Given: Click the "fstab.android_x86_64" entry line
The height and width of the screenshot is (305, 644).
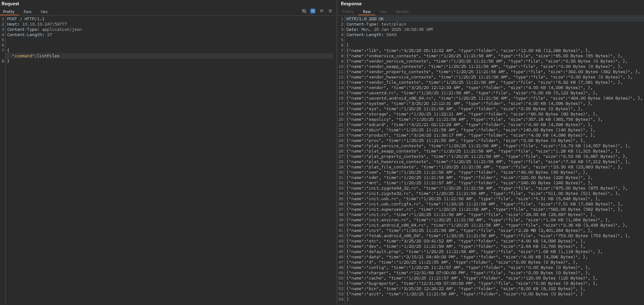Looking at the screenshot, I should [488, 236].
